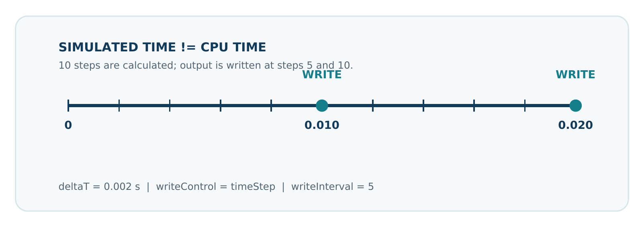Viewport: 644px width, 226px height.
Task: Click the SIMULATED TIME != CPU TIME heading
Action: 162,47
